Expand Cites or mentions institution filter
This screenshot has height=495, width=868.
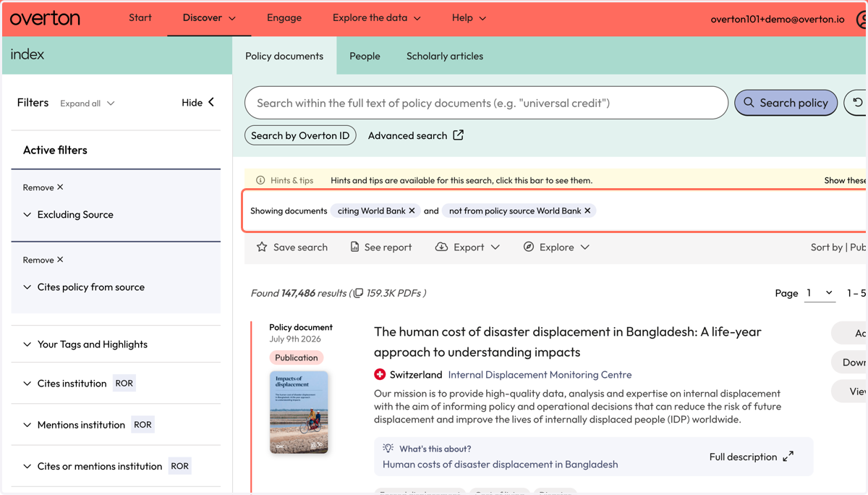coord(93,466)
